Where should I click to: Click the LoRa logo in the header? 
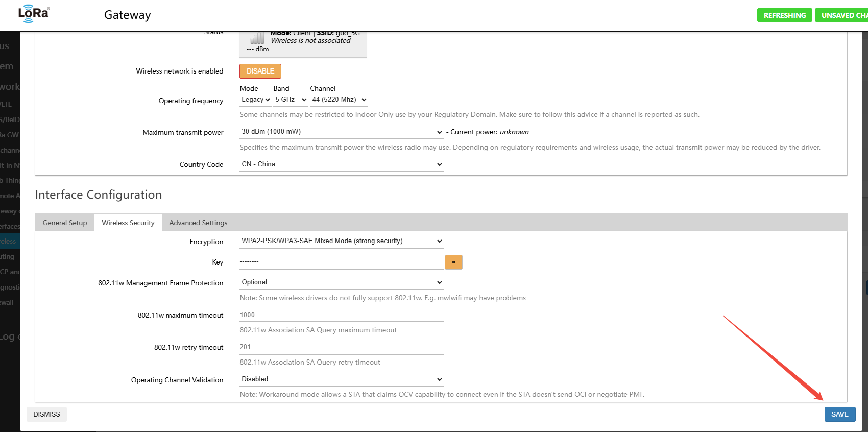click(x=34, y=14)
